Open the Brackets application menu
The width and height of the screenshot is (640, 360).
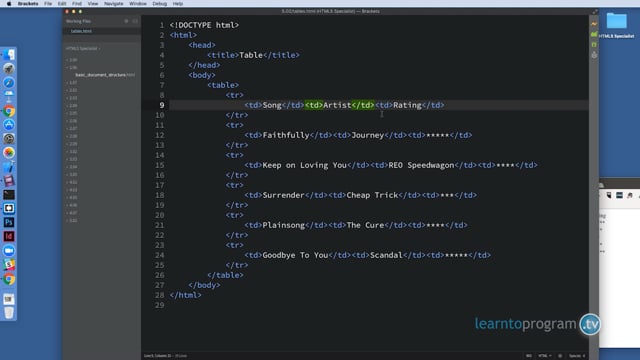(28, 4)
